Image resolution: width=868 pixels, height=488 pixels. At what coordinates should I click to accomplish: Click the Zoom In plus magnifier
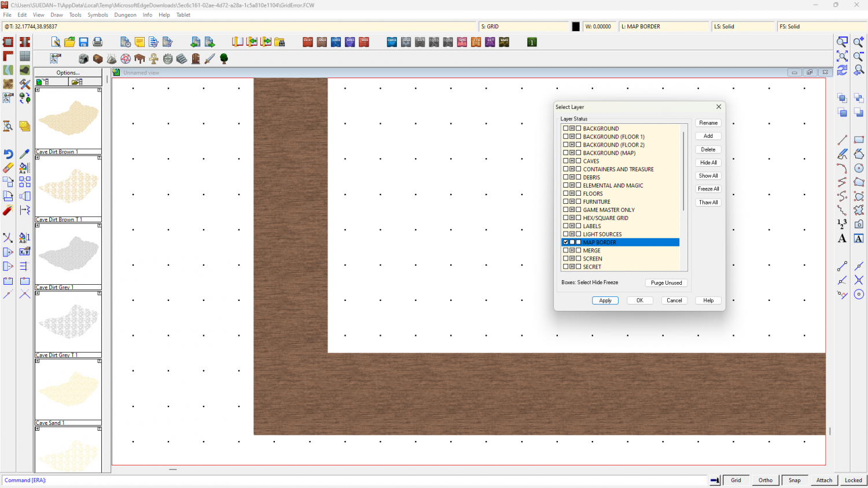[x=859, y=42]
